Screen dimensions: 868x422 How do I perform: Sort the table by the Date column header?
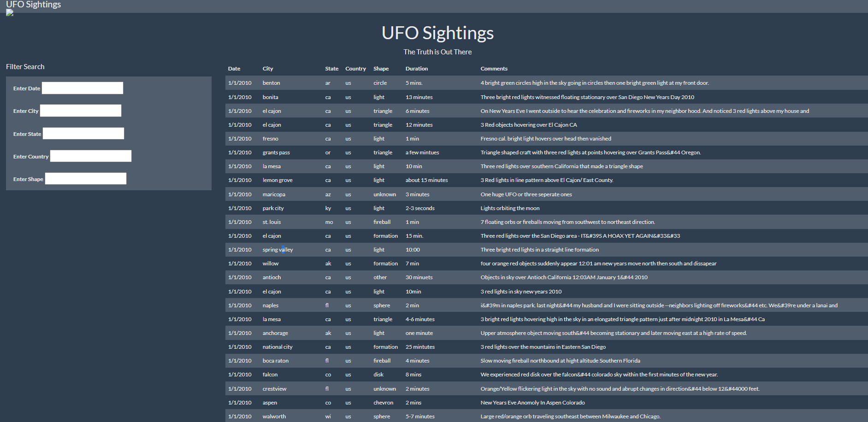234,68
